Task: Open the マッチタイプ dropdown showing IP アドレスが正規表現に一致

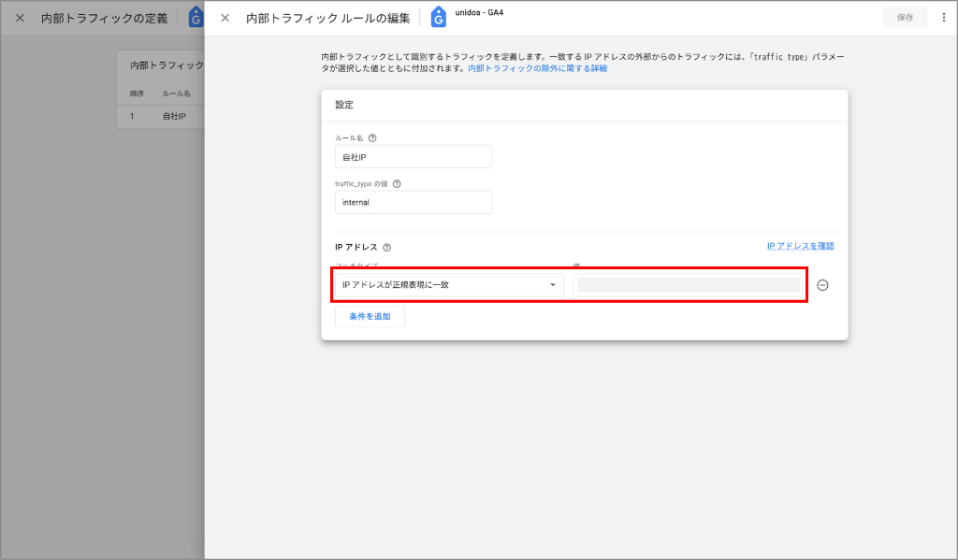Action: click(447, 284)
